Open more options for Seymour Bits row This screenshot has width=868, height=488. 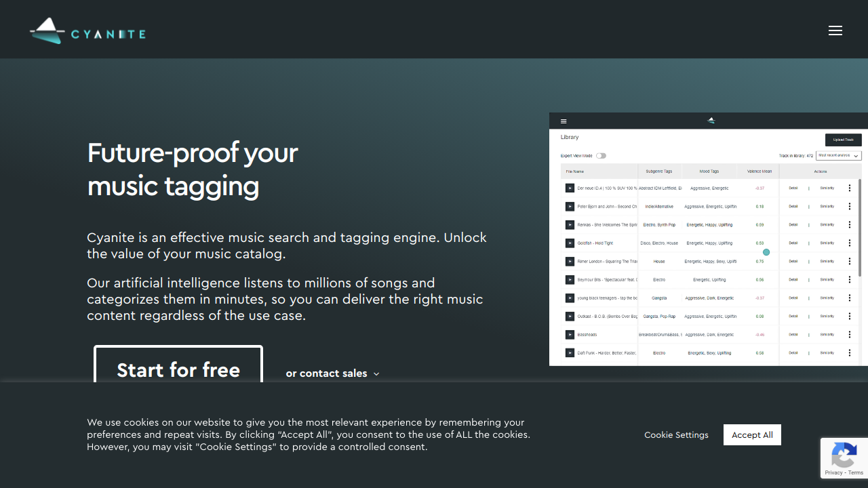pyautogui.click(x=850, y=279)
